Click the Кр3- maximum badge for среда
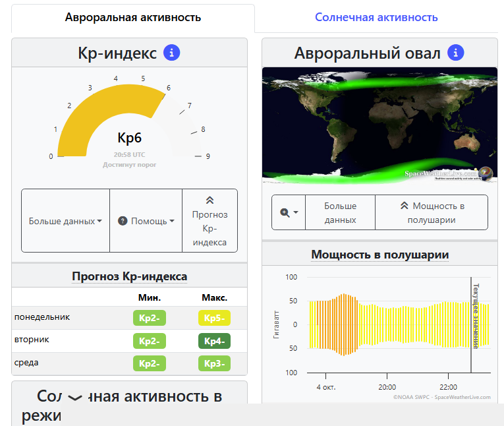Image resolution: width=504 pixels, height=426 pixels. pyautogui.click(x=214, y=363)
